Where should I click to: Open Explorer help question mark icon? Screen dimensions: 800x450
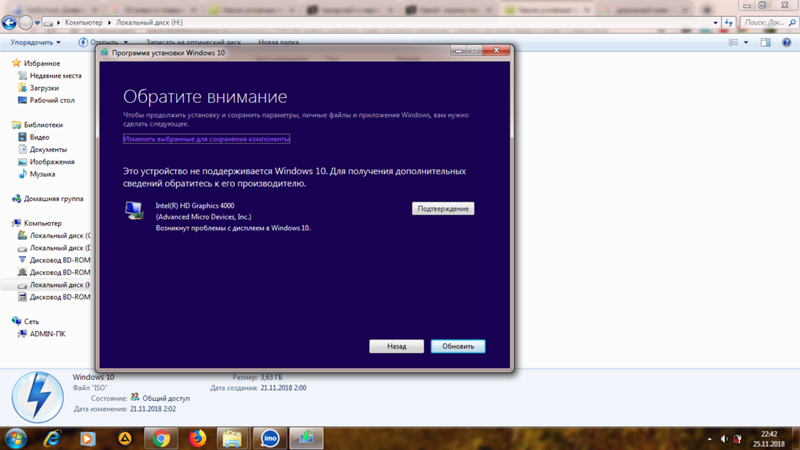coord(787,42)
